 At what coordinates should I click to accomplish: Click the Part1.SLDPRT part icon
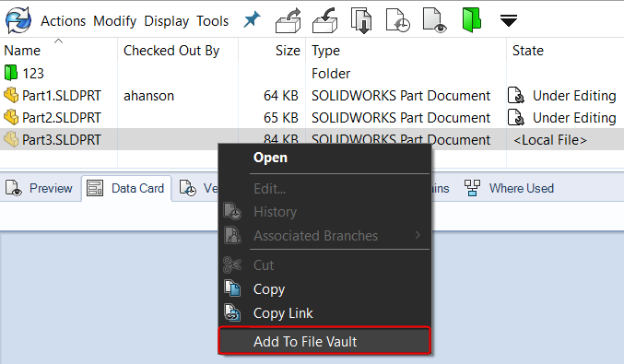tap(11, 95)
